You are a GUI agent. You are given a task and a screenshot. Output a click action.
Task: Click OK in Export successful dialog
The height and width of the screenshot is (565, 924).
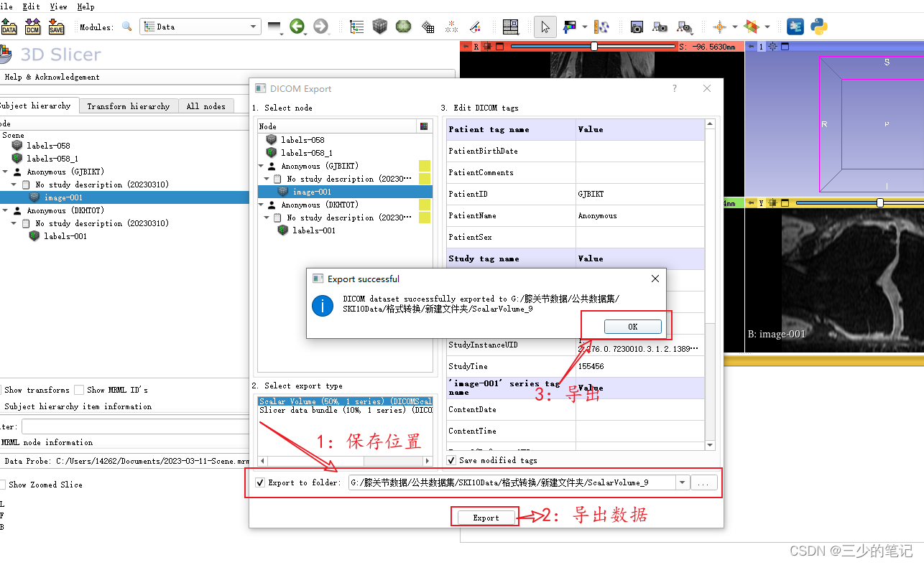pyautogui.click(x=632, y=327)
